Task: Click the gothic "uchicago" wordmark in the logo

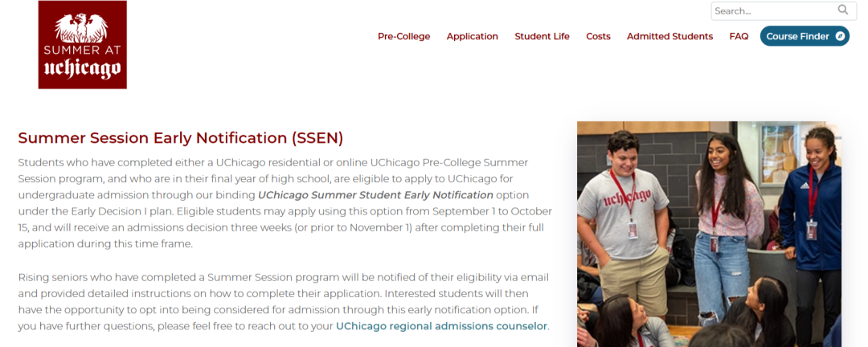Action: pyautogui.click(x=83, y=70)
